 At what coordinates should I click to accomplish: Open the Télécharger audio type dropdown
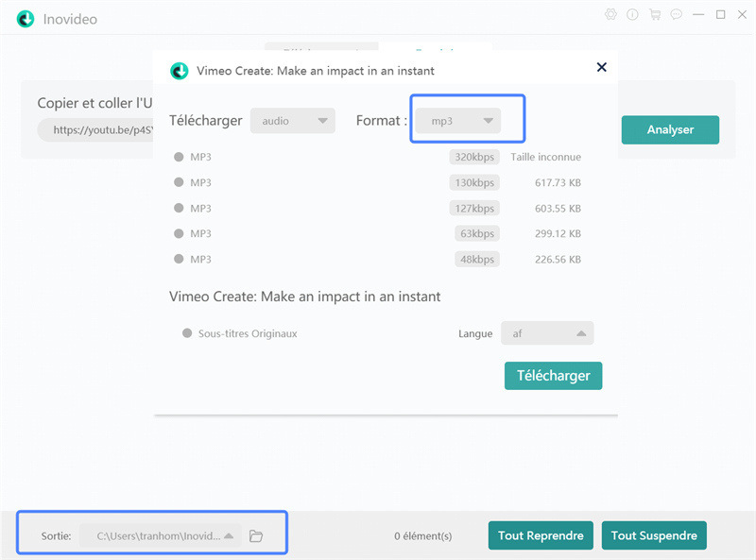click(x=293, y=121)
